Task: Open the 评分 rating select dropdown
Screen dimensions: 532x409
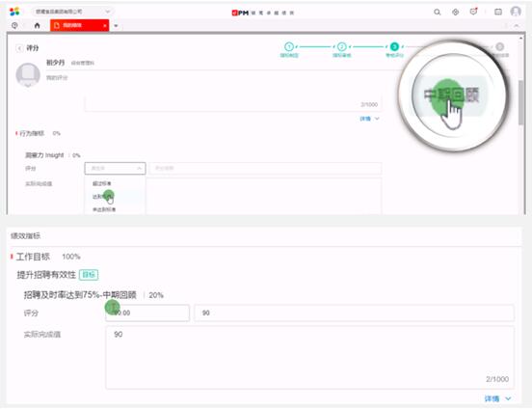Action: click(115, 168)
